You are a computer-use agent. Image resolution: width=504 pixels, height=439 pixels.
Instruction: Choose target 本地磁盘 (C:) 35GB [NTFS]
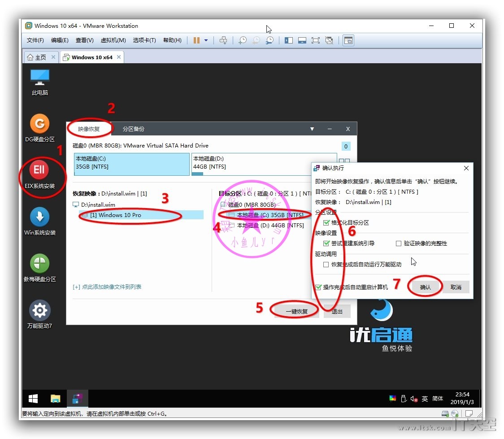269,215
